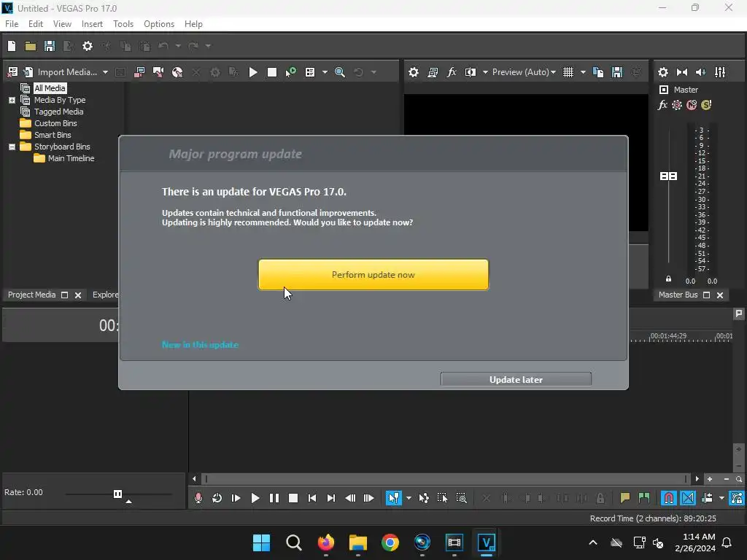Open the View menu
747x560 pixels.
[62, 24]
